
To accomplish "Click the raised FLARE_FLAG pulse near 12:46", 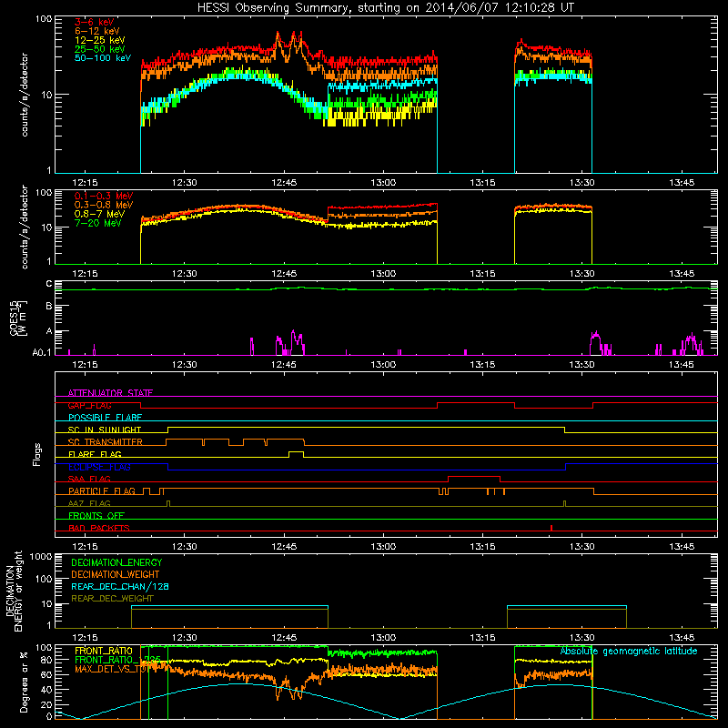I will 297,453.
